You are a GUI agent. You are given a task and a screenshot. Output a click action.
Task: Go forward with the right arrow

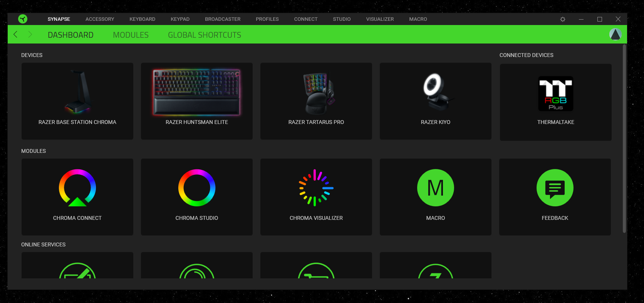coord(30,34)
